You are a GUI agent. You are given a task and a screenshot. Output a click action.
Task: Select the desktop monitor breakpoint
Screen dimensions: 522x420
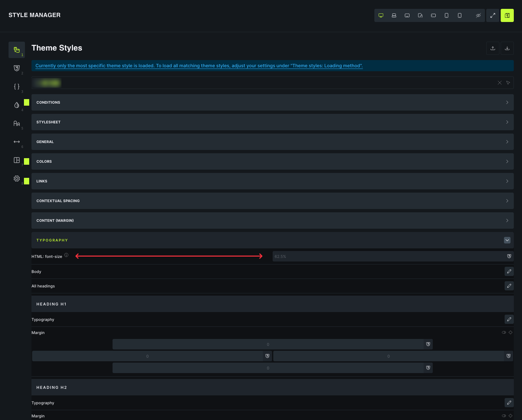381,15
